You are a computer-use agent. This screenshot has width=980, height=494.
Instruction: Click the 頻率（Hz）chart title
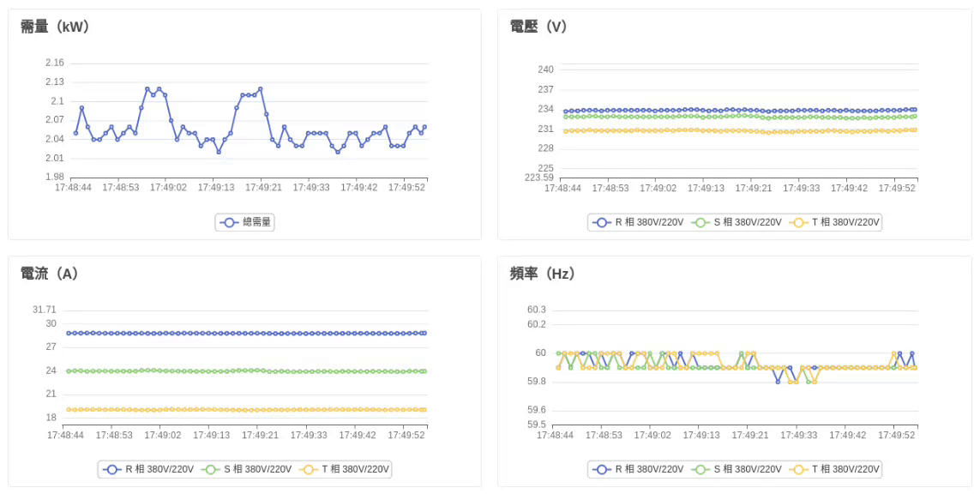pyautogui.click(x=543, y=274)
